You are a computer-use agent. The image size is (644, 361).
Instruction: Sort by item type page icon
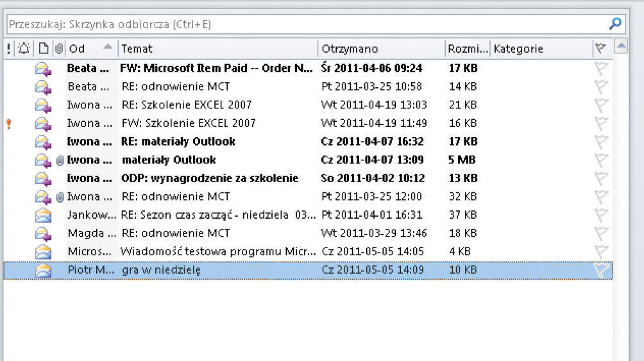click(x=43, y=49)
